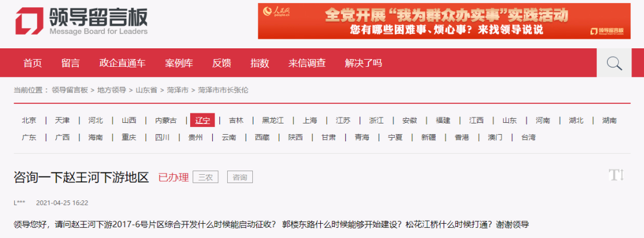Select 甘肃 in the province list
This screenshot has height=238, width=644.
pyautogui.click(x=329, y=137)
